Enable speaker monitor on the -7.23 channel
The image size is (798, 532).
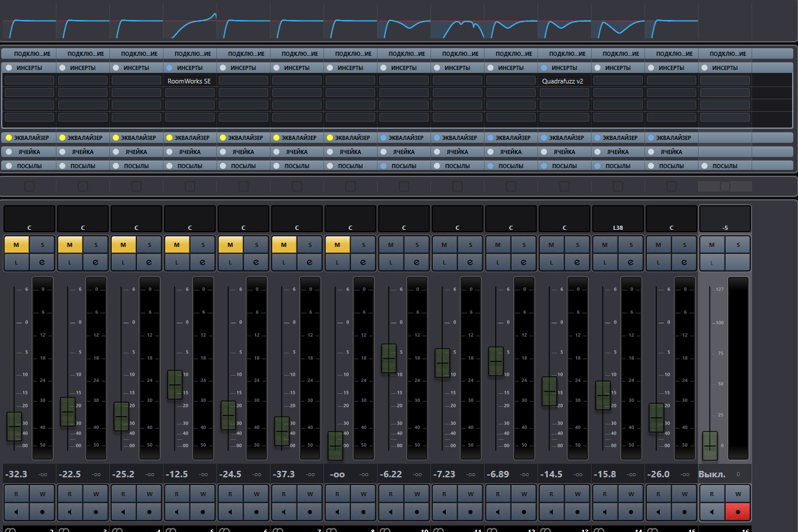(x=445, y=512)
